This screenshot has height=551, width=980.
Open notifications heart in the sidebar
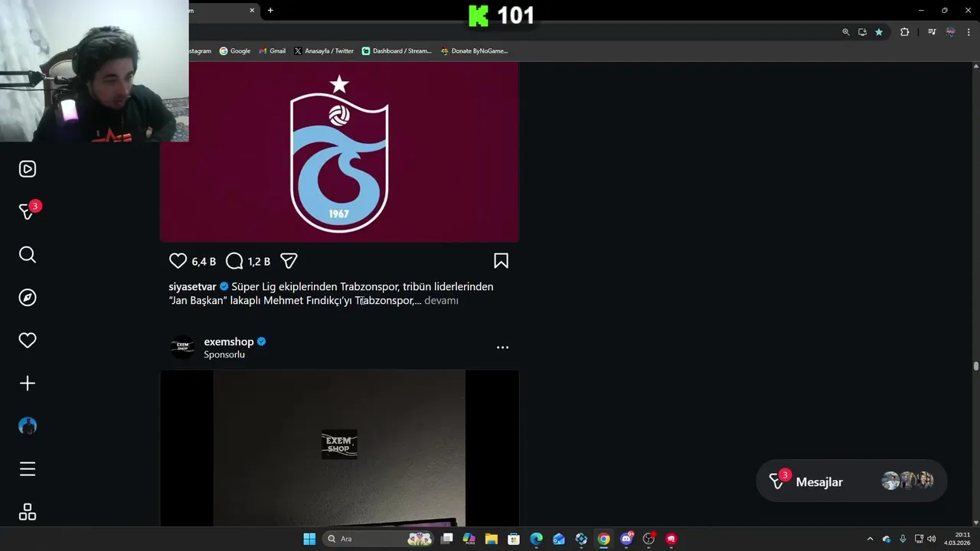point(28,341)
